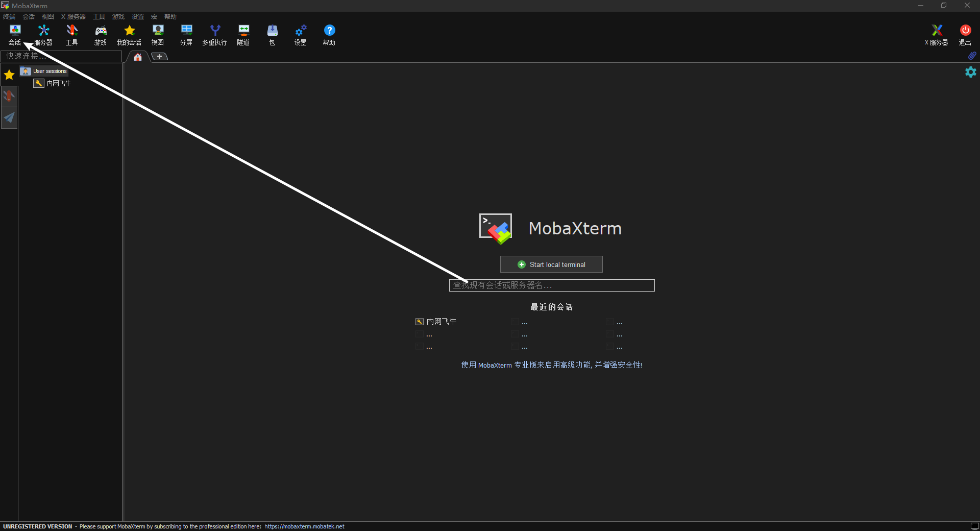This screenshot has width=980, height=531.
Task: Click the Start local terminal button
Action: (551, 264)
